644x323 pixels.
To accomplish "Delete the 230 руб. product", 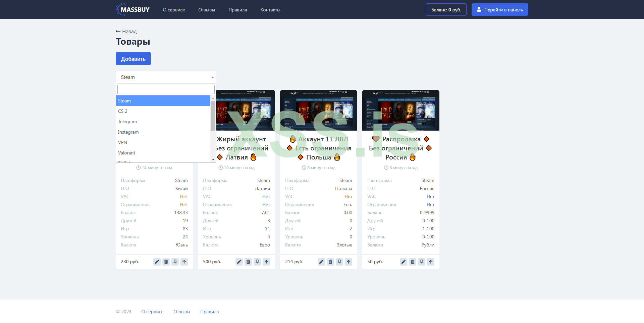I will pos(166,262).
